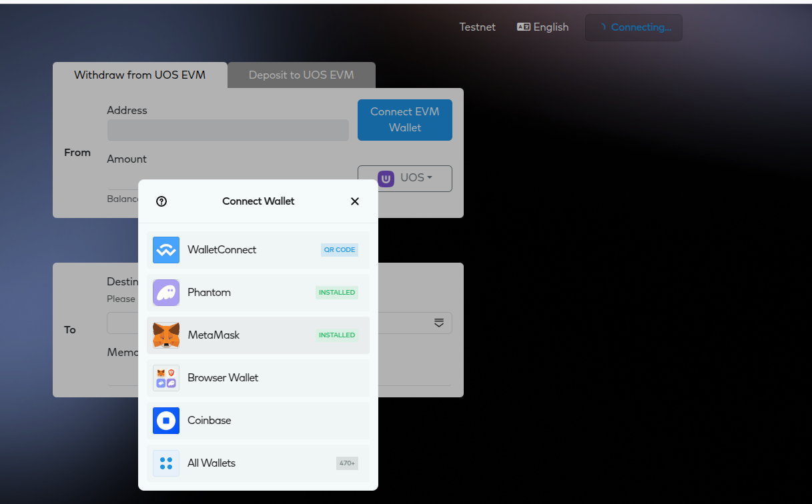Click the Coinbase logo icon
The width and height of the screenshot is (812, 504).
(166, 421)
